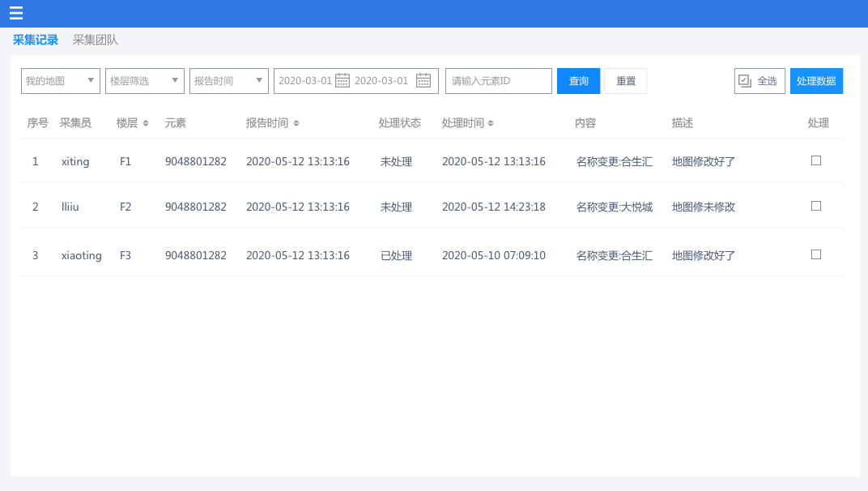This screenshot has width=868, height=491.
Task: Click the 处理数据 button
Action: pos(816,80)
